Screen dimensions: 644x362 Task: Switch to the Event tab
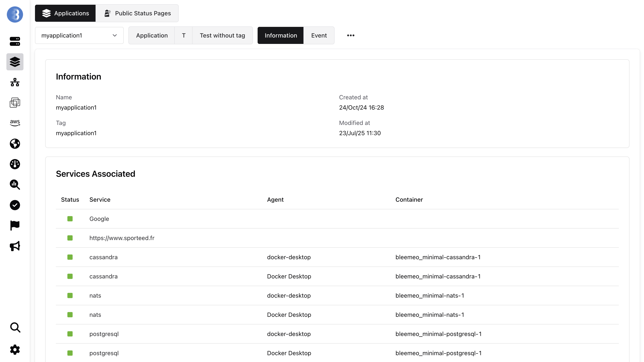coord(319,36)
